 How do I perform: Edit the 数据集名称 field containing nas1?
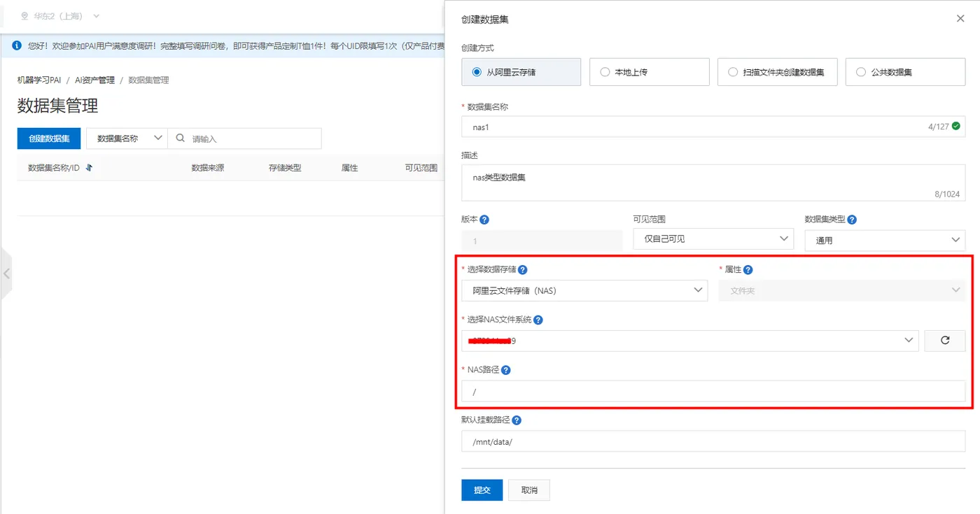pos(713,127)
